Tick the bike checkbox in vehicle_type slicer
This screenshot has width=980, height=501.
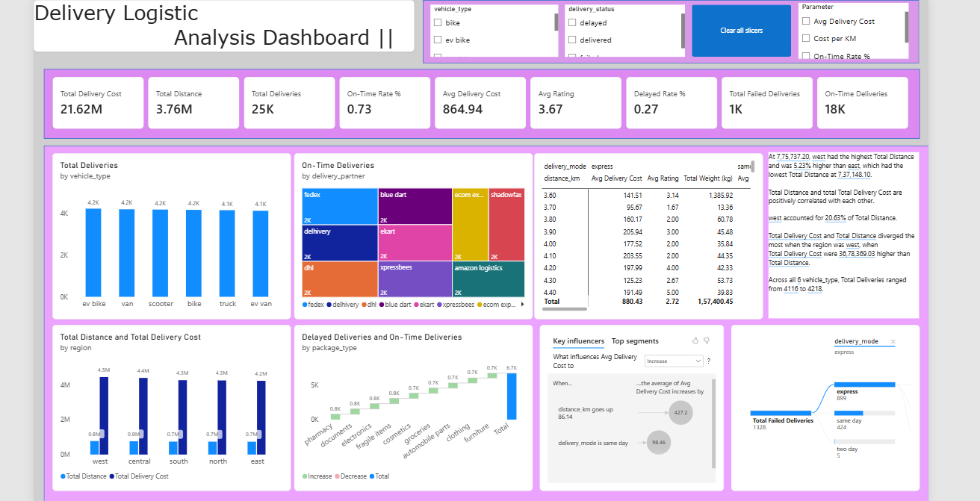pyautogui.click(x=438, y=23)
